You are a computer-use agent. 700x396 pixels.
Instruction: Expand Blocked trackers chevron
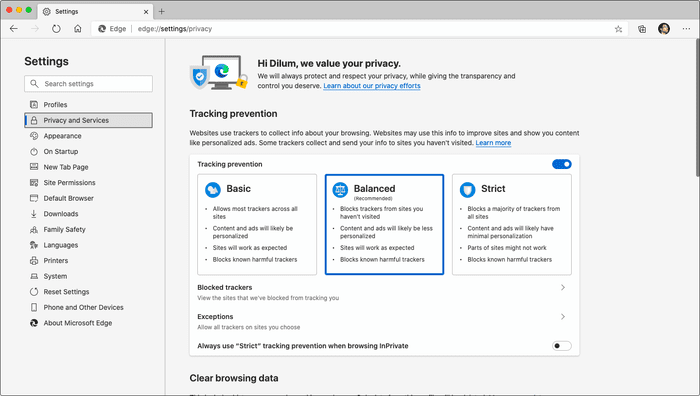[x=563, y=288]
